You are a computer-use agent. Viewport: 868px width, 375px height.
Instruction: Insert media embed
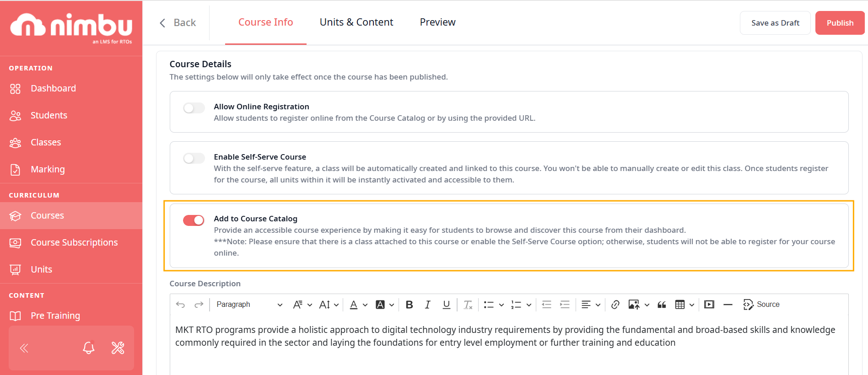709,305
